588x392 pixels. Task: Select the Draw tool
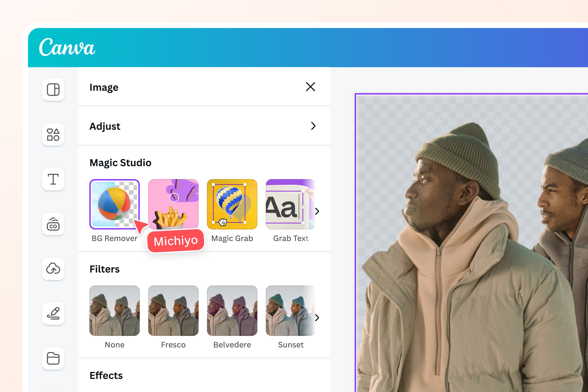tap(53, 314)
